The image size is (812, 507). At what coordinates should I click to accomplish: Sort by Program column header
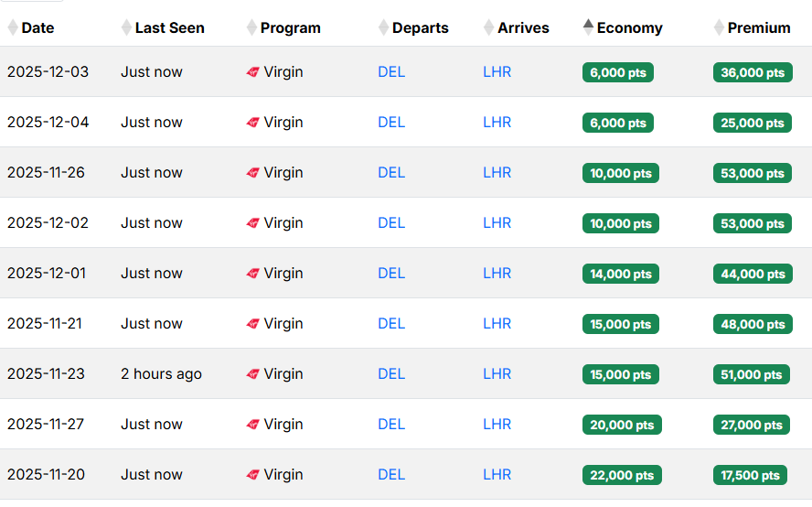pos(290,27)
